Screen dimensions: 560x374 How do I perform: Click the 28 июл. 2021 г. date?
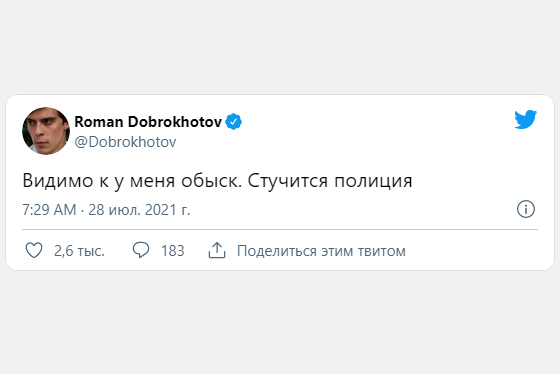(139, 210)
